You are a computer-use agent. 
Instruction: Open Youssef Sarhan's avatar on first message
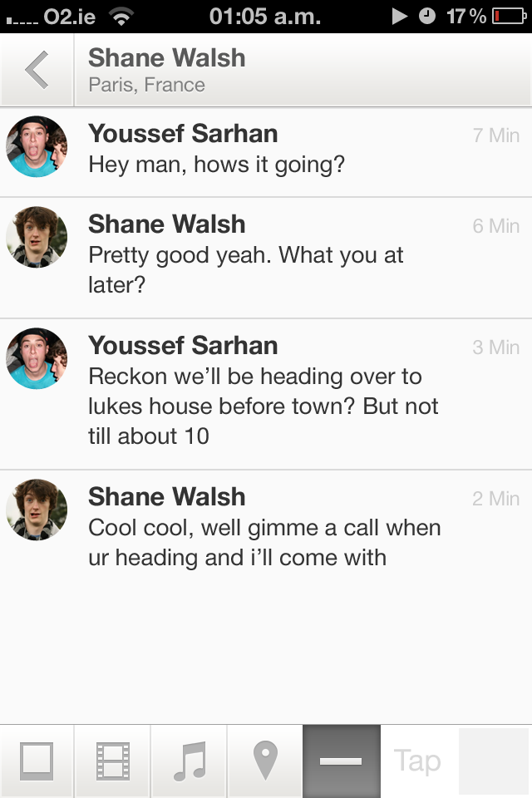click(x=37, y=147)
